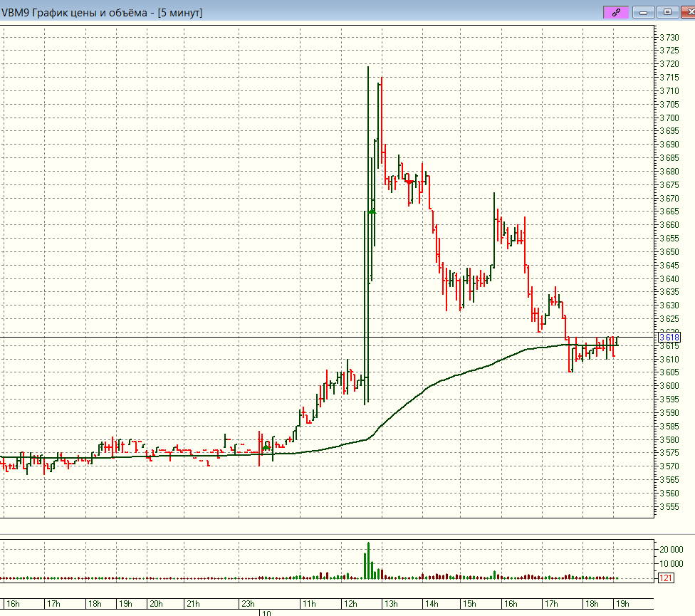
Task: Click the 3 730 price scale label
Action: [668, 37]
